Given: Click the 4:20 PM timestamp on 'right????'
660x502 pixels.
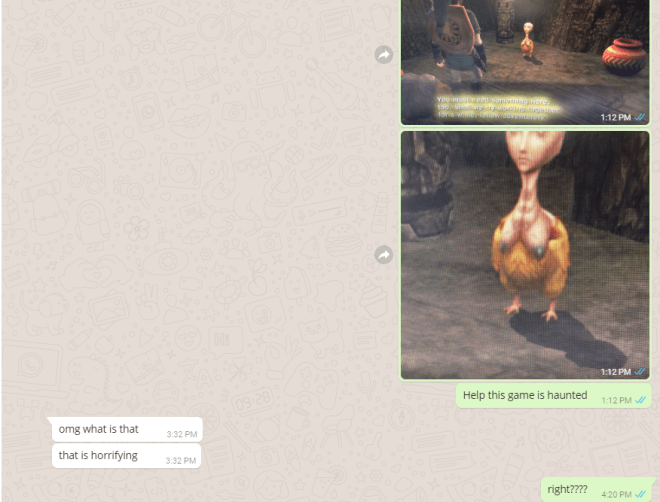Looking at the screenshot, I should tap(616, 494).
